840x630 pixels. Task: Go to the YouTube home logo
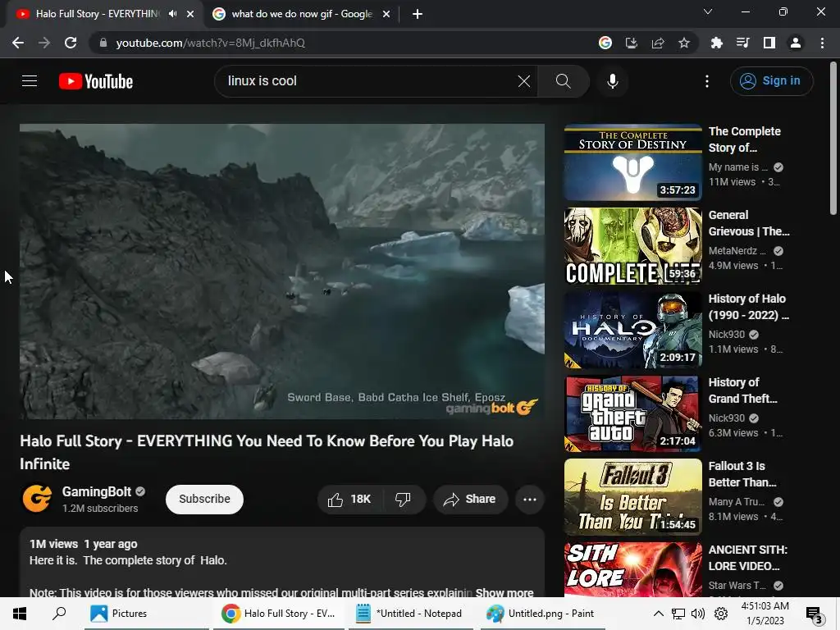(x=96, y=81)
